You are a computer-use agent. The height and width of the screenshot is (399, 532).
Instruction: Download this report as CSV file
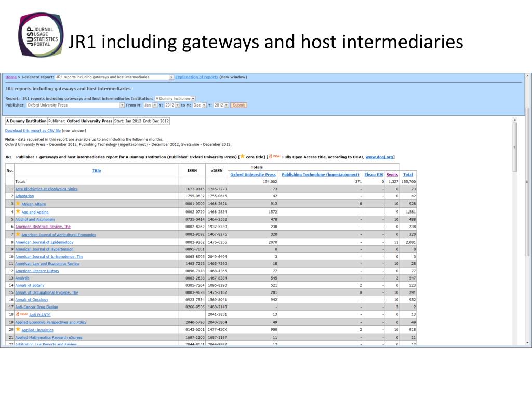(x=33, y=130)
